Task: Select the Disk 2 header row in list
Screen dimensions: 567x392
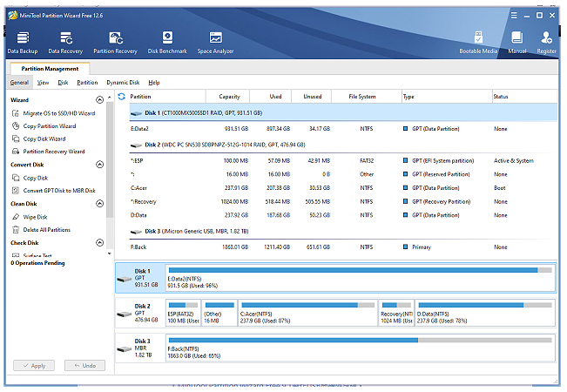Action: click(x=343, y=145)
